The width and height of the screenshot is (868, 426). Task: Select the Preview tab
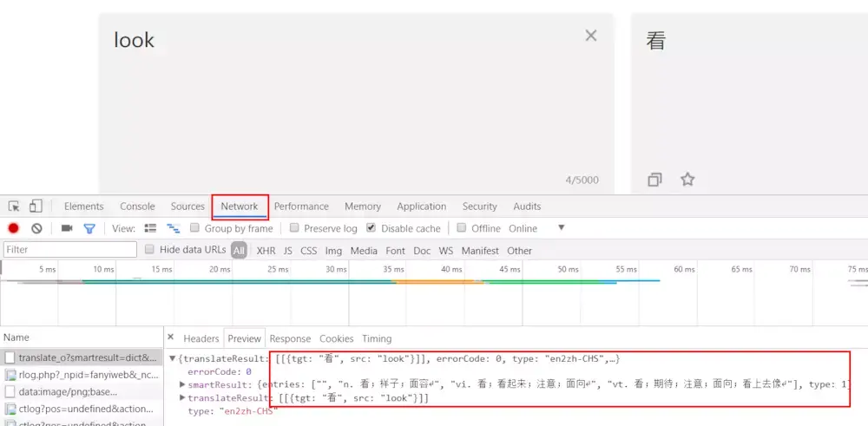click(244, 338)
